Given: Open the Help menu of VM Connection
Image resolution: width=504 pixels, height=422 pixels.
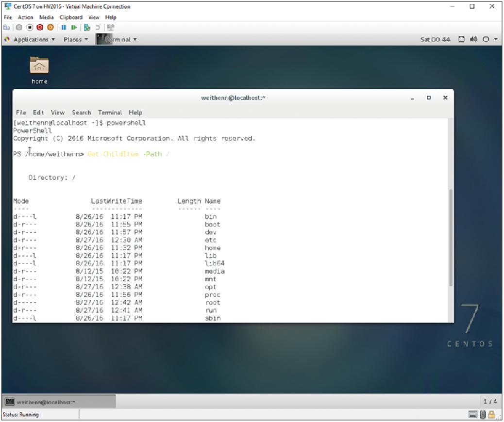Looking at the screenshot, I should tap(111, 17).
